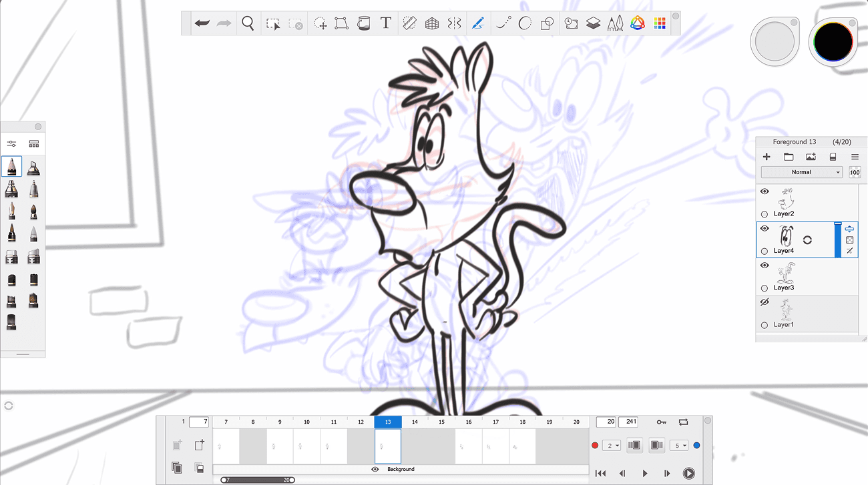Viewport: 868px width, 485px height.
Task: Play the animation
Action: tap(645, 474)
